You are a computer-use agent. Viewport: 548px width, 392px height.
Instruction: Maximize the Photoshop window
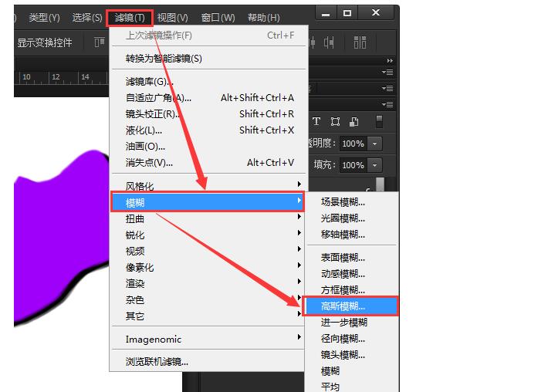[347, 13]
